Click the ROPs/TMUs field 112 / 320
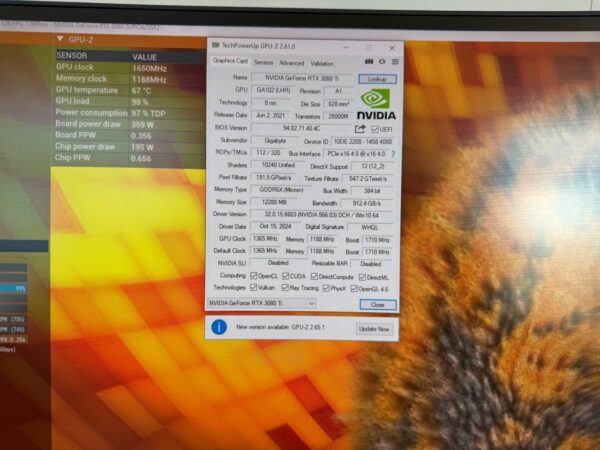Screen dimensions: 600x450 click(x=268, y=153)
